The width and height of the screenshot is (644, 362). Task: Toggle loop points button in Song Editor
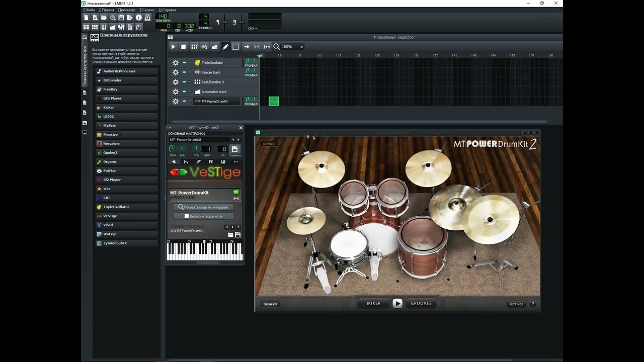[x=257, y=47]
